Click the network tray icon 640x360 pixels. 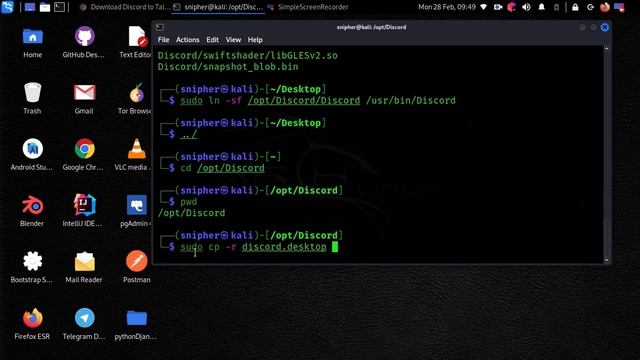[484, 7]
